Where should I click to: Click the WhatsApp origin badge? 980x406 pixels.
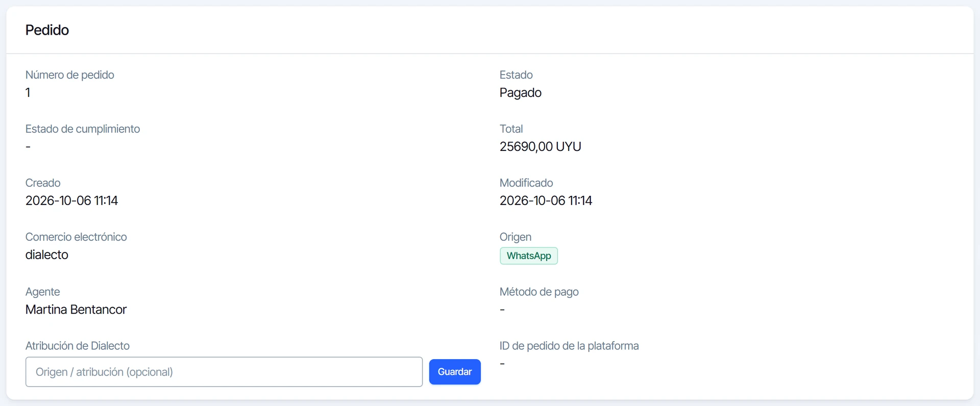tap(529, 256)
